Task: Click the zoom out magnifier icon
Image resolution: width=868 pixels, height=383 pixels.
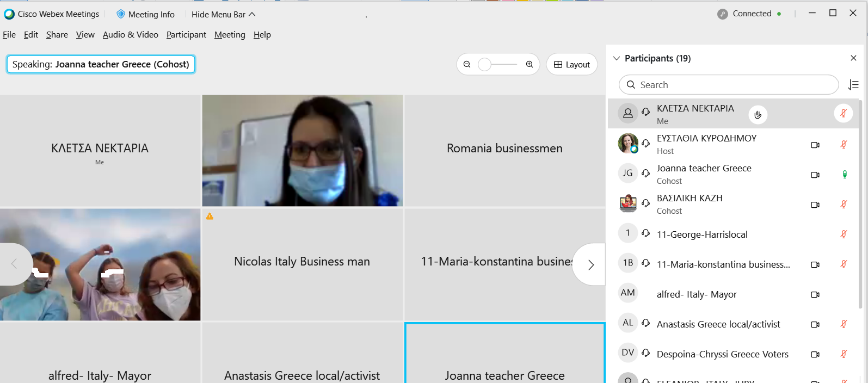Action: (x=467, y=64)
